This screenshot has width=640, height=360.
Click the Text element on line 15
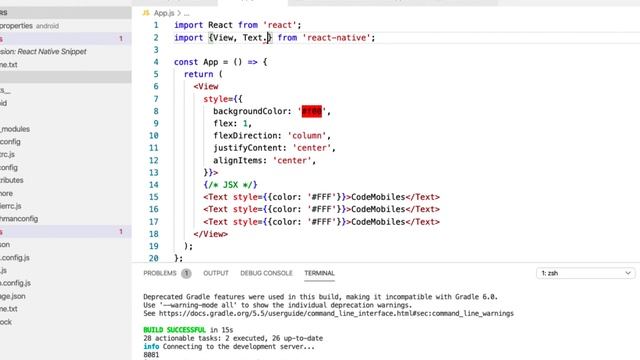click(321, 197)
